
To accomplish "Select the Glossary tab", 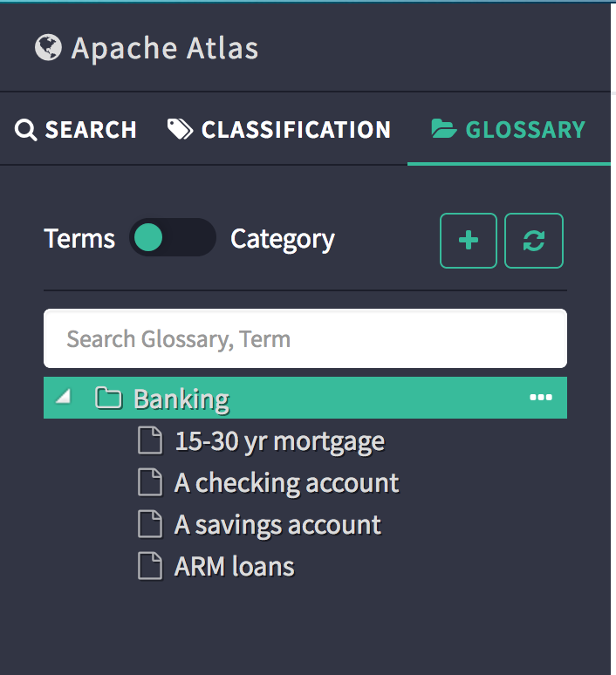I will click(x=509, y=130).
